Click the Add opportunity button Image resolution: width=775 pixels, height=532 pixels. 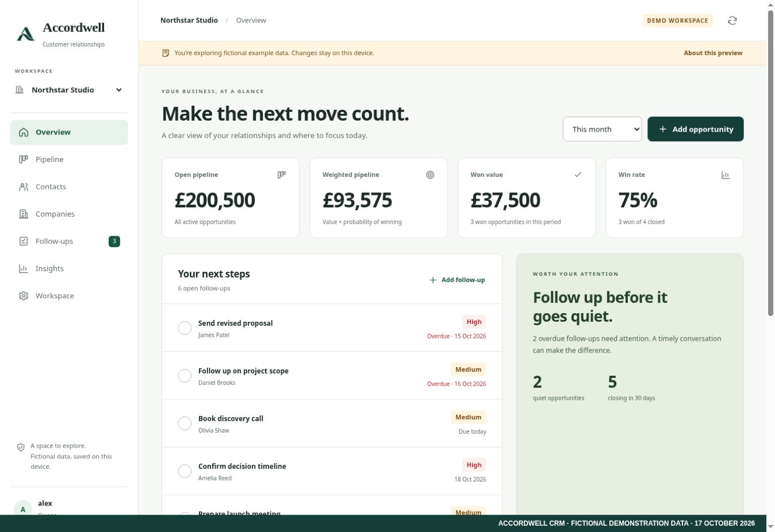[x=696, y=129]
